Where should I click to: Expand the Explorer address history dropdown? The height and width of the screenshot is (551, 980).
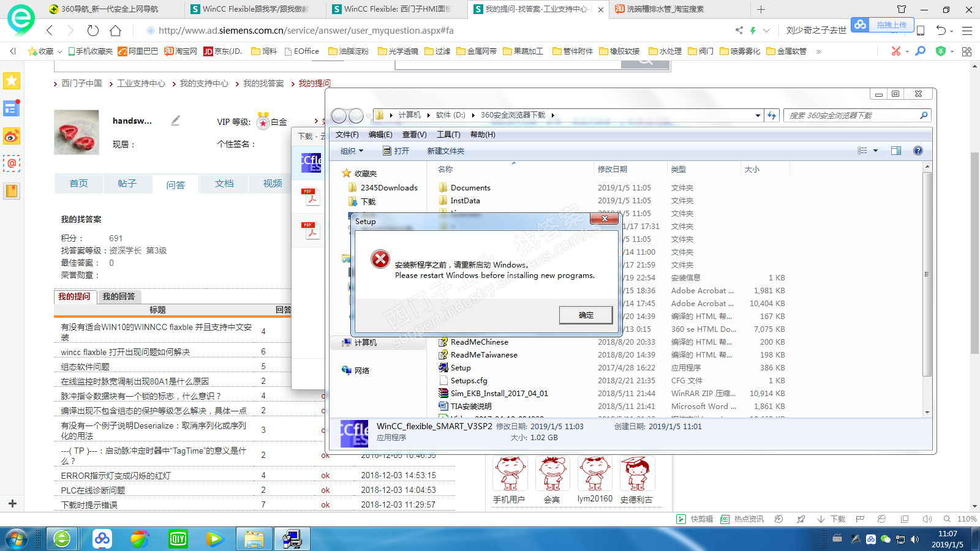[758, 115]
